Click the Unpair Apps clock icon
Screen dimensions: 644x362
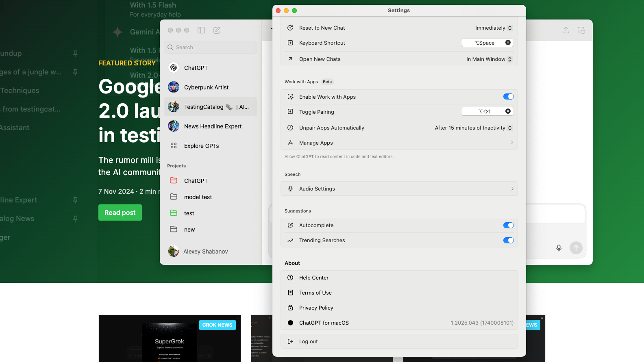(x=290, y=128)
